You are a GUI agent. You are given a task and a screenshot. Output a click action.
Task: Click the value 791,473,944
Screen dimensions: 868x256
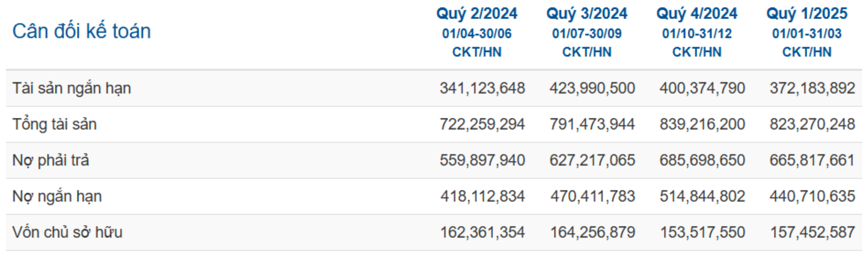pyautogui.click(x=592, y=124)
